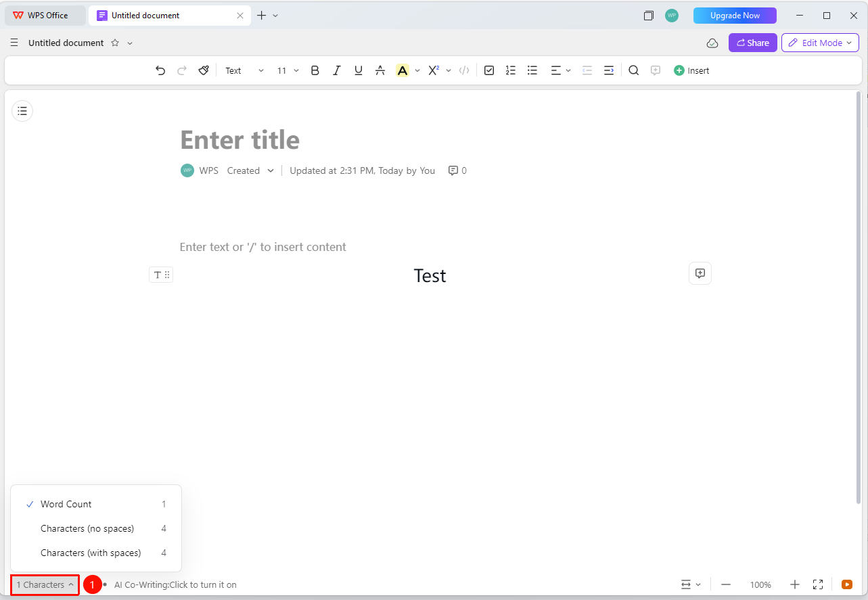Open the Text style dropdown
868x600 pixels.
coord(244,70)
